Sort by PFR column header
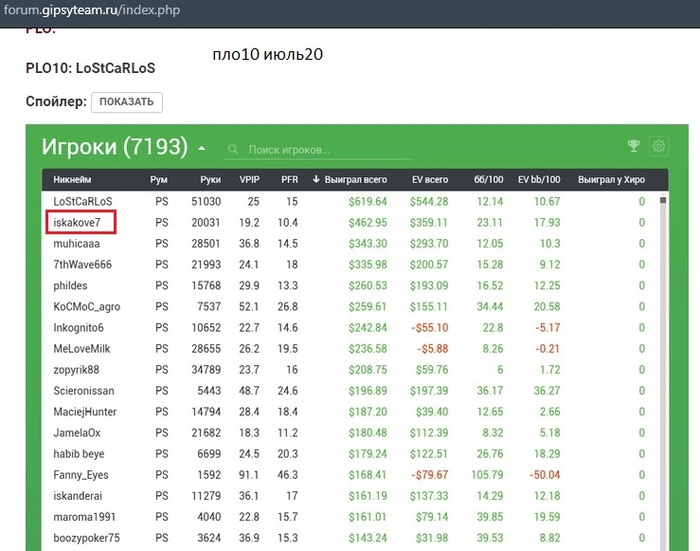Image resolution: width=700 pixels, height=551 pixels. point(289,179)
